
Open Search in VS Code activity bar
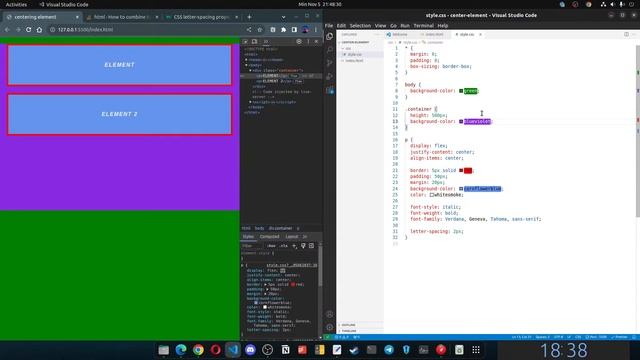pyautogui.click(x=329, y=49)
